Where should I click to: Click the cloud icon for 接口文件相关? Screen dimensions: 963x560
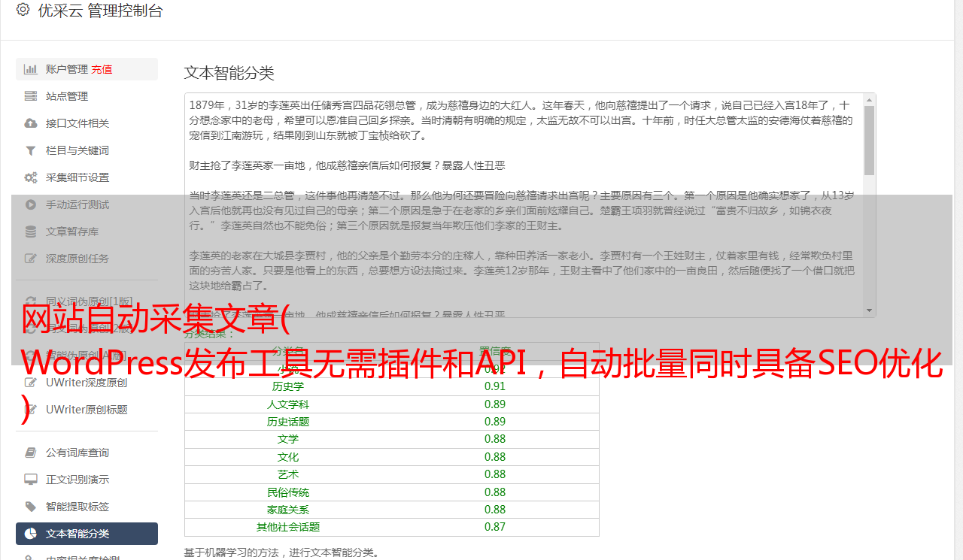coord(31,123)
